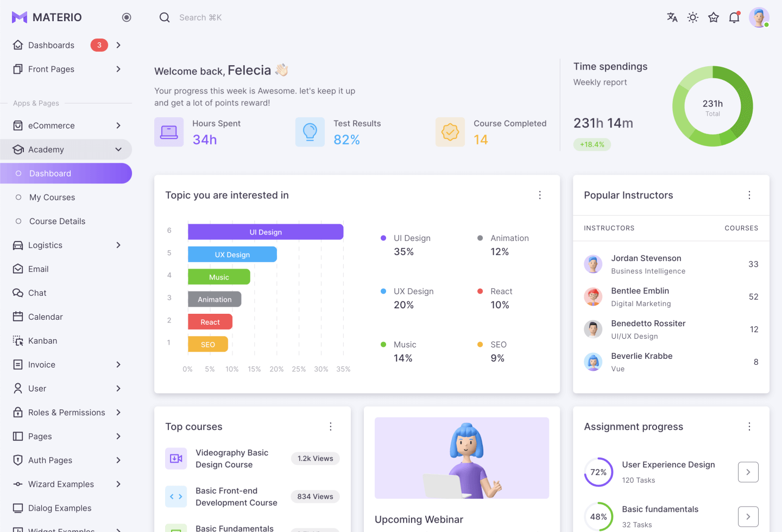Open the user avatar menu

[759, 17]
